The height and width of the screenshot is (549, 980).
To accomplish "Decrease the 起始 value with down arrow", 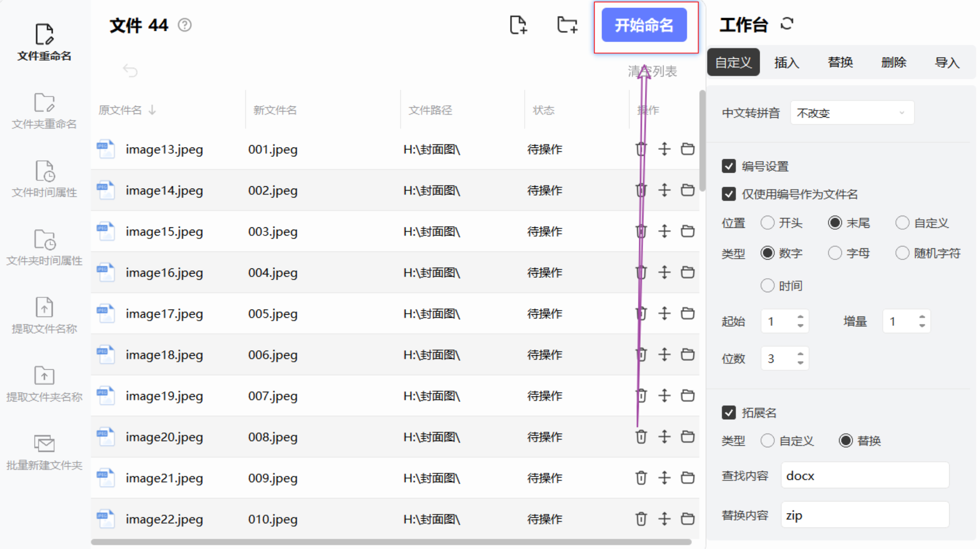I will (800, 325).
